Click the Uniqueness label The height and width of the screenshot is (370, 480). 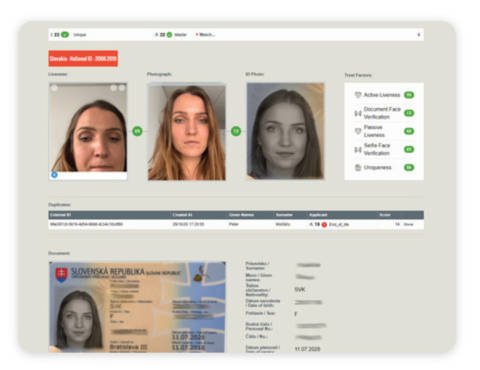tap(377, 167)
